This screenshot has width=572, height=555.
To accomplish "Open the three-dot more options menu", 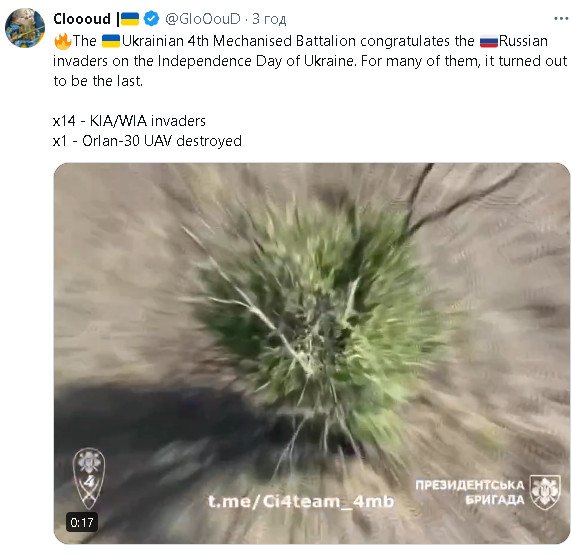I will tap(561, 19).
